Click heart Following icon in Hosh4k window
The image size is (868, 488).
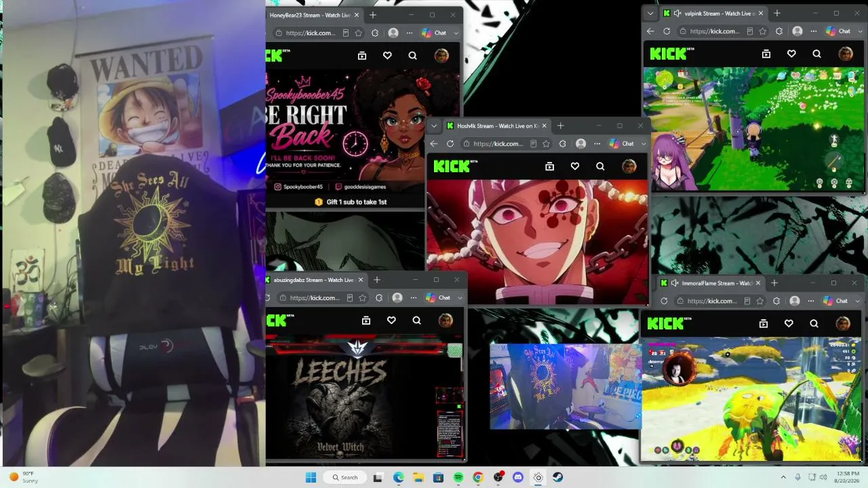coord(575,166)
